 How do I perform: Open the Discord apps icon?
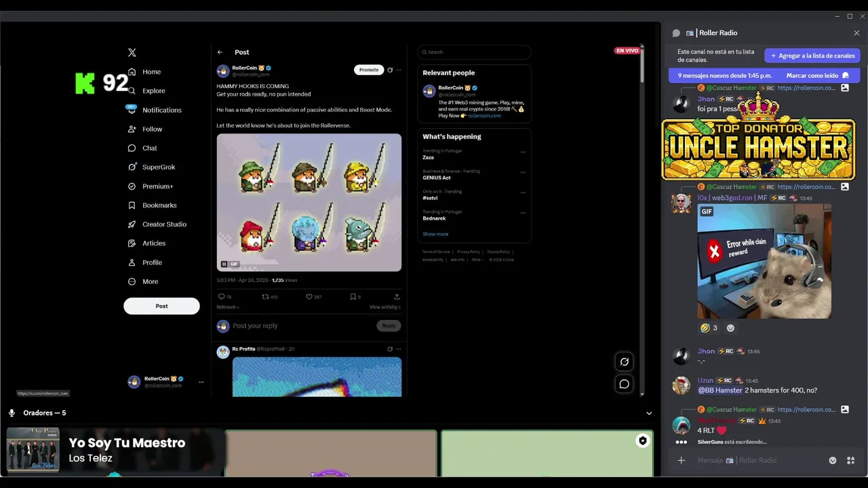851,461
